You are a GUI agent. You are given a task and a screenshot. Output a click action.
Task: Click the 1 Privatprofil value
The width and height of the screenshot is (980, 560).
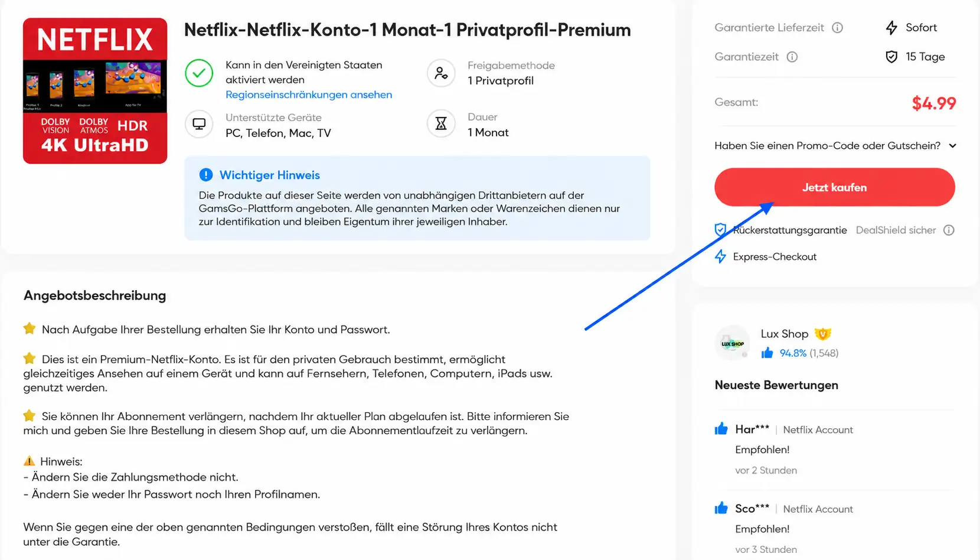501,81
